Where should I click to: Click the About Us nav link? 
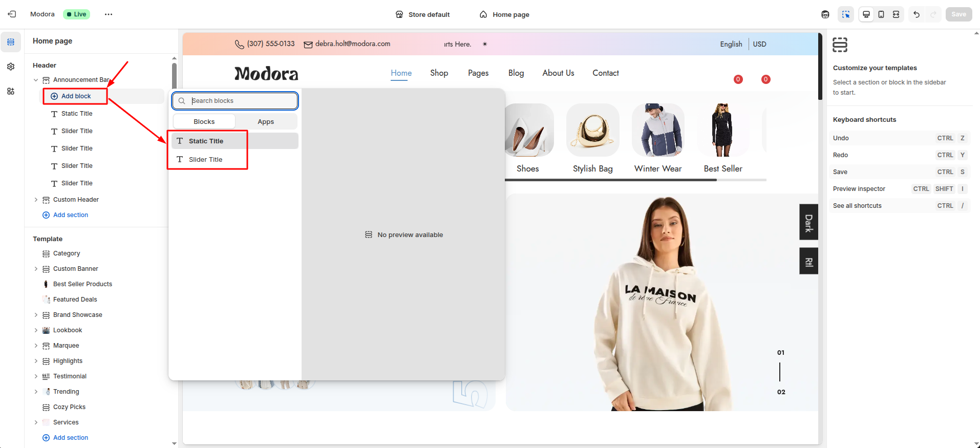click(559, 73)
